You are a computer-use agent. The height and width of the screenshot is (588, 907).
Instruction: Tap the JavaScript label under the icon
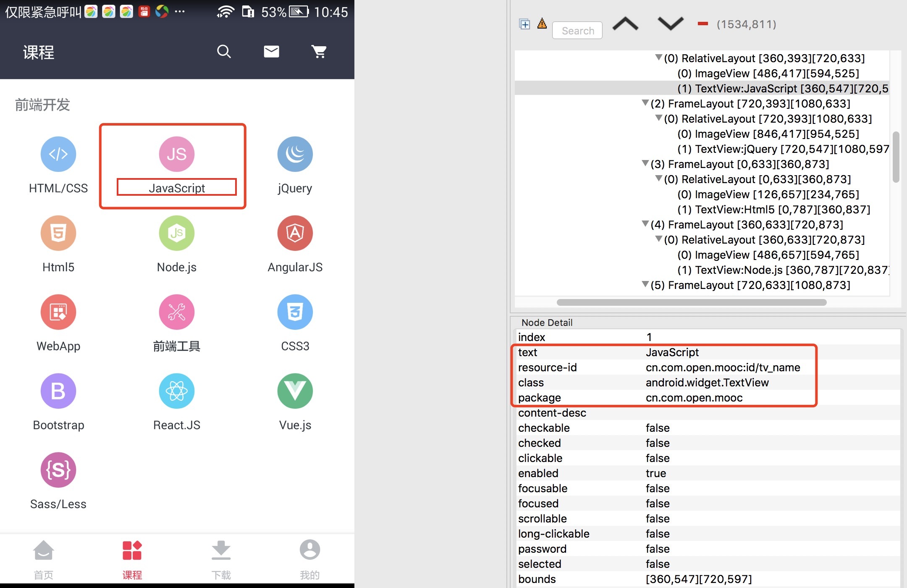(177, 188)
